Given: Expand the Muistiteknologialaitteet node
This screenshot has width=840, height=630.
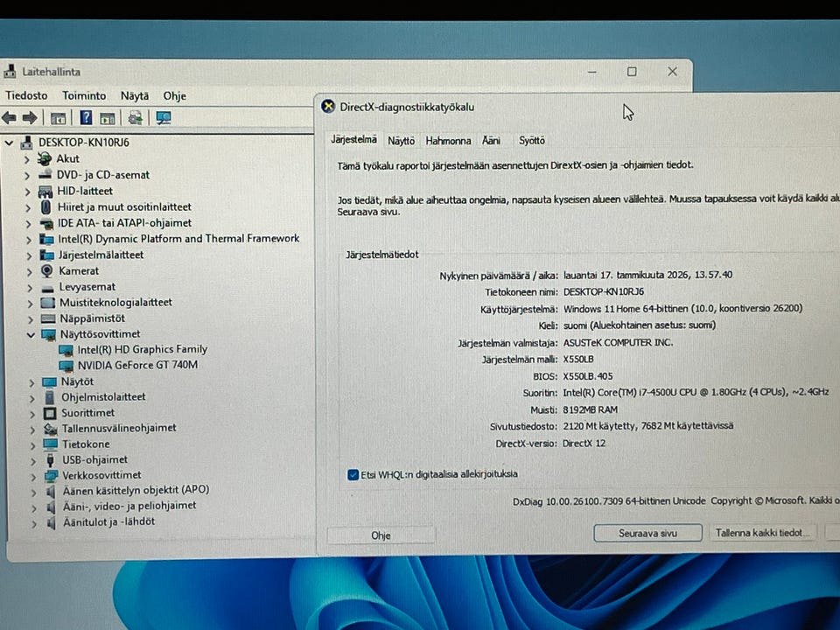Looking at the screenshot, I should tap(30, 304).
